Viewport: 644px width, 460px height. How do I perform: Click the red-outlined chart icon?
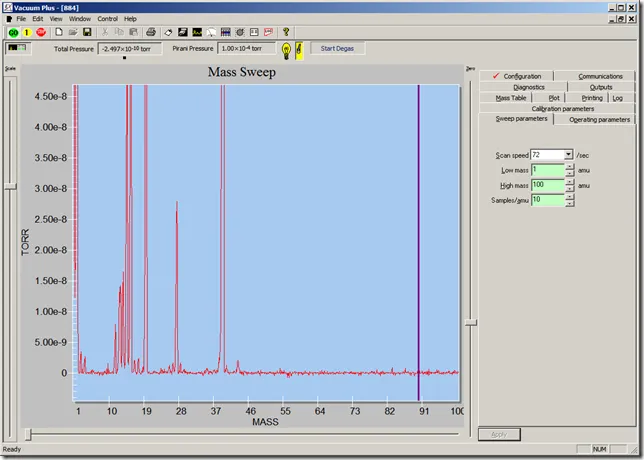pyautogui.click(x=268, y=32)
